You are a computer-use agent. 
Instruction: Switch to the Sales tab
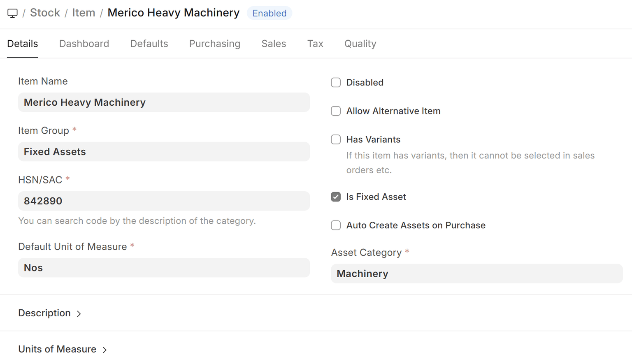pyautogui.click(x=274, y=44)
